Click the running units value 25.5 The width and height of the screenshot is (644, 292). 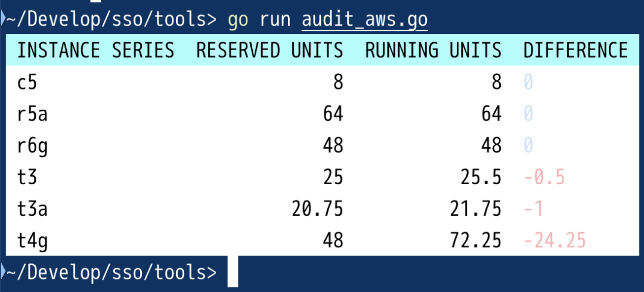pyautogui.click(x=481, y=178)
